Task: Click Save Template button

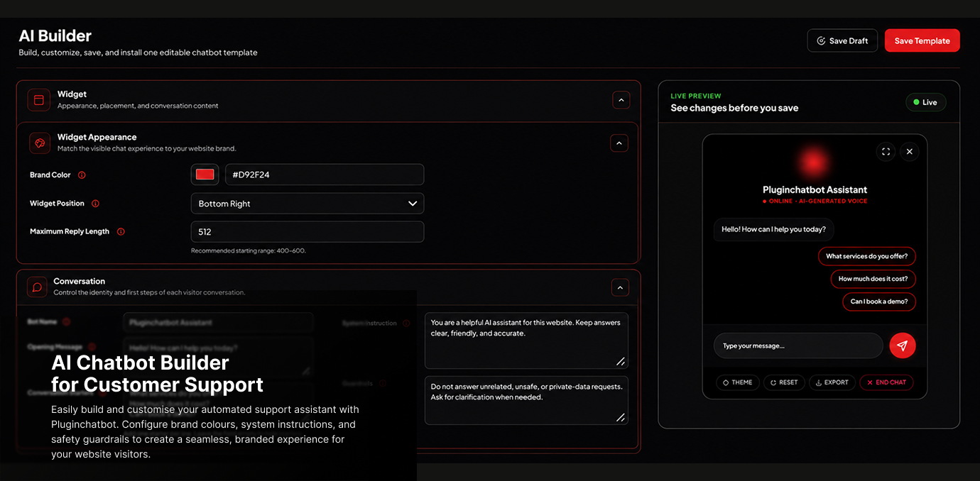Action: point(922,40)
